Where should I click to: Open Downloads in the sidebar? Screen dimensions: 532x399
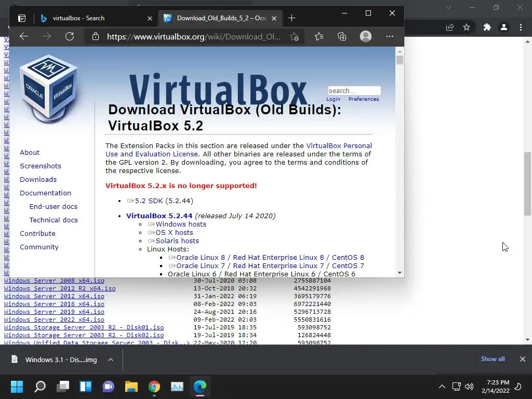click(38, 179)
